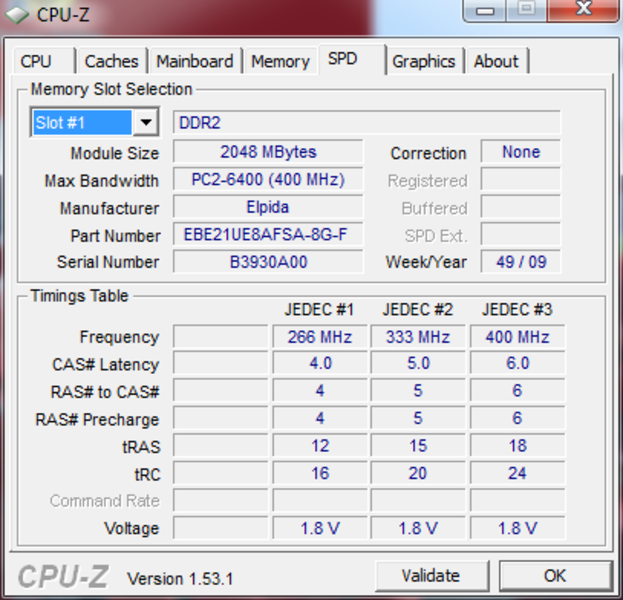Click the Command Rate label
The width and height of the screenshot is (623, 600).
105,501
